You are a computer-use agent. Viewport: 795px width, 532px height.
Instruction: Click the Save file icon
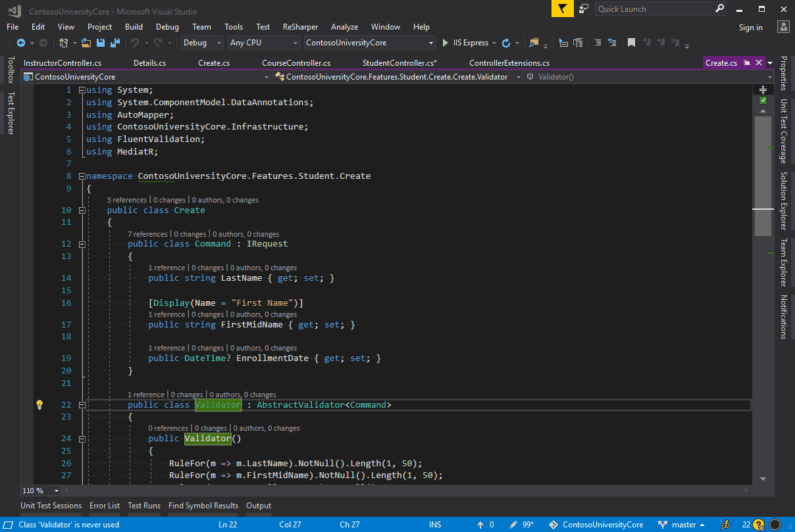pyautogui.click(x=101, y=43)
